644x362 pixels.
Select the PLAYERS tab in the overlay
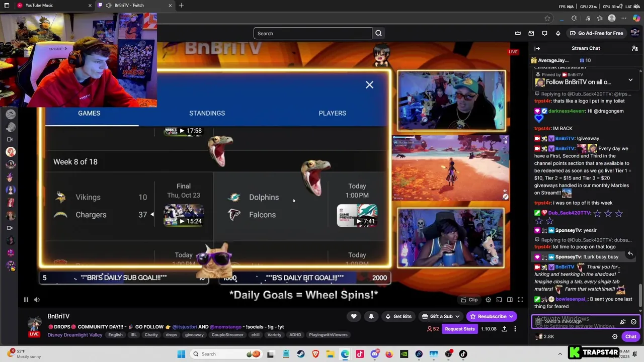click(332, 113)
